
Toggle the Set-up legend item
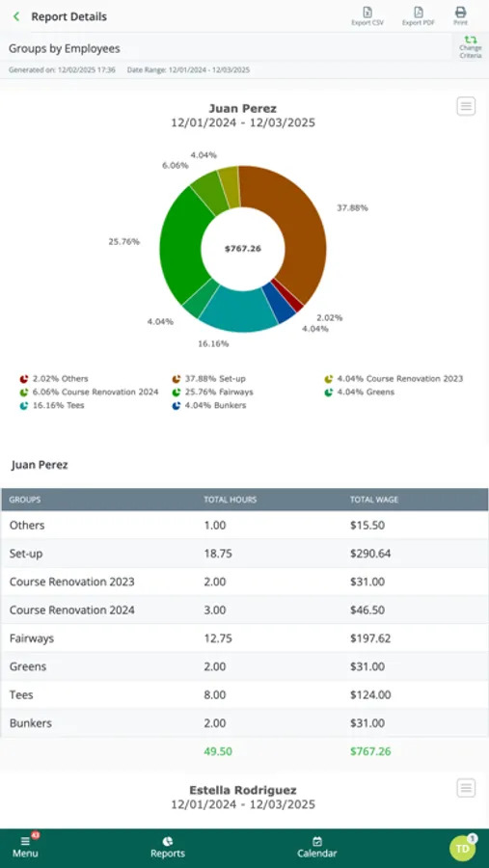[208, 379]
